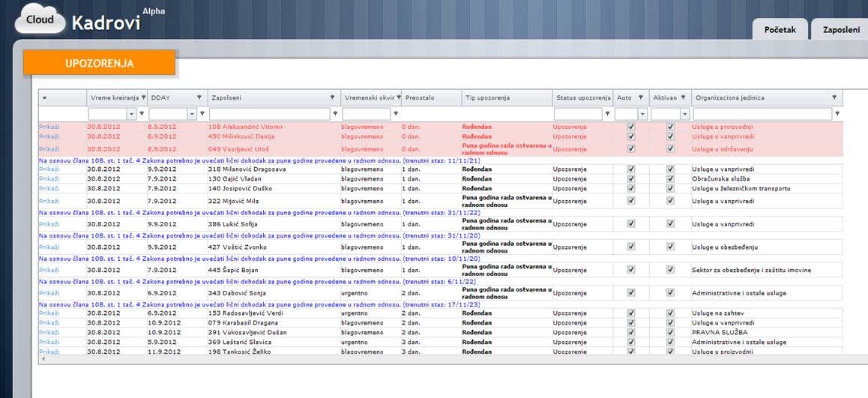Click filter icon in Organizaciona jedinica header

pyautogui.click(x=834, y=97)
